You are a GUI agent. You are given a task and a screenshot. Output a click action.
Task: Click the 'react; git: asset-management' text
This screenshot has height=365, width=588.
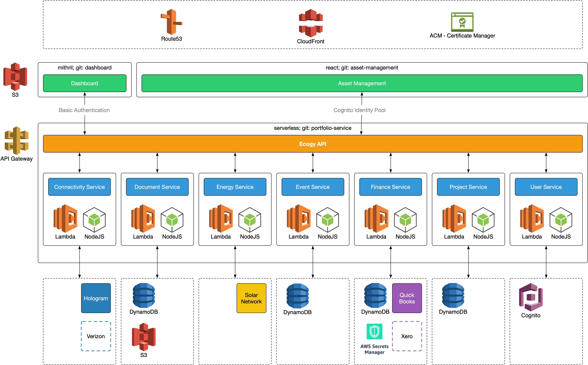(362, 68)
